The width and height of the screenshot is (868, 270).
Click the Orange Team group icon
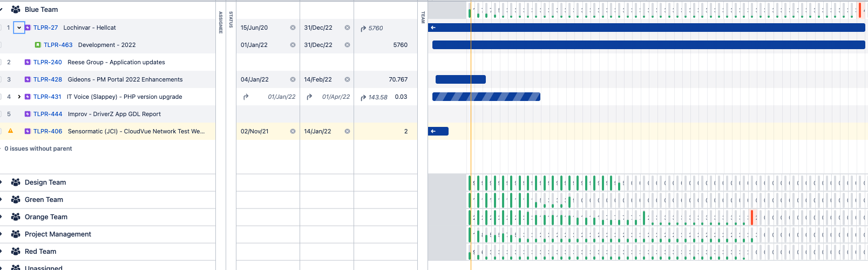tap(16, 217)
